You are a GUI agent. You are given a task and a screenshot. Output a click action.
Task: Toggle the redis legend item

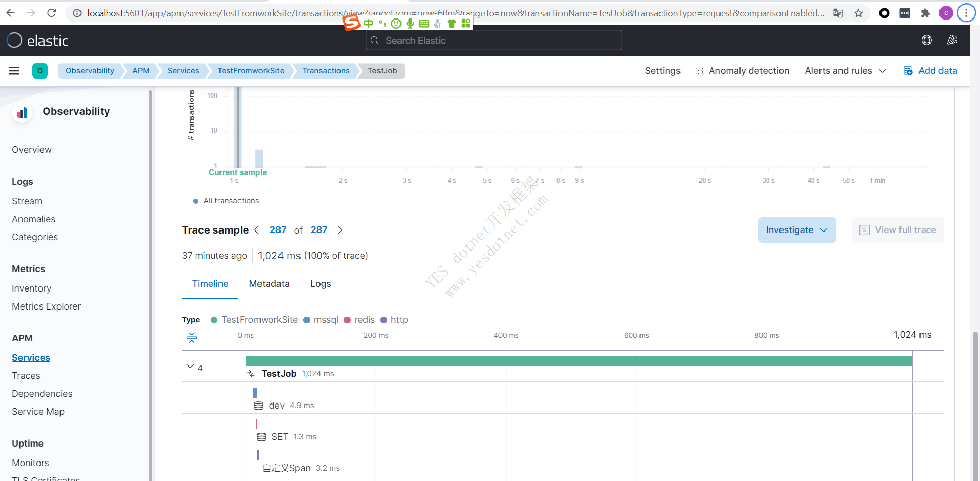359,320
